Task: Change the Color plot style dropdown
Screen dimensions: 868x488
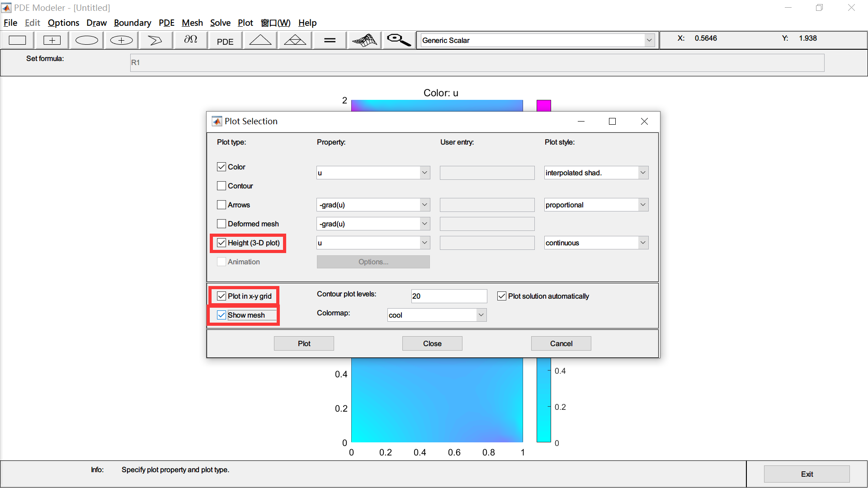Action: tap(642, 172)
